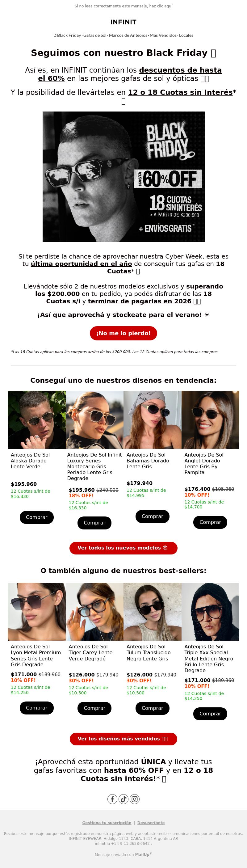This screenshot has width=247, height=868.
Task: Click Ver los diseños más vendidos button
Action: pos(123,739)
